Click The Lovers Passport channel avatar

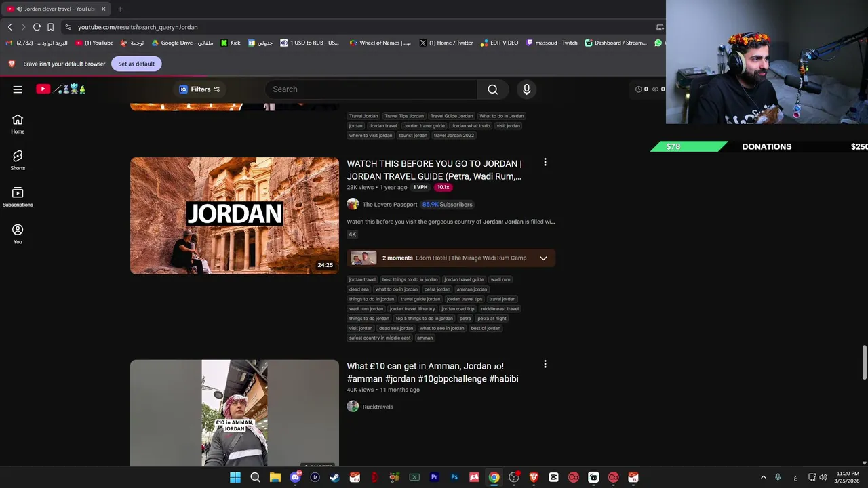tap(353, 204)
